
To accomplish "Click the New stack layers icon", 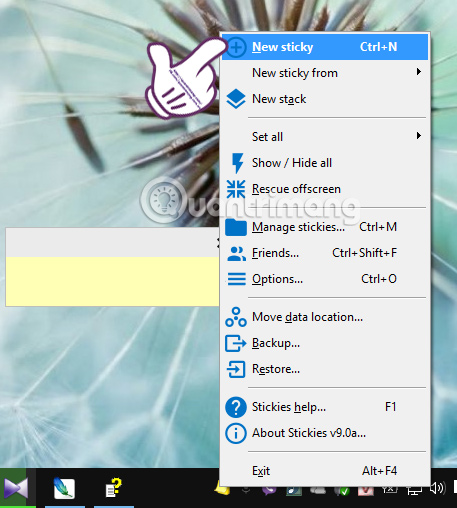I will tap(236, 99).
